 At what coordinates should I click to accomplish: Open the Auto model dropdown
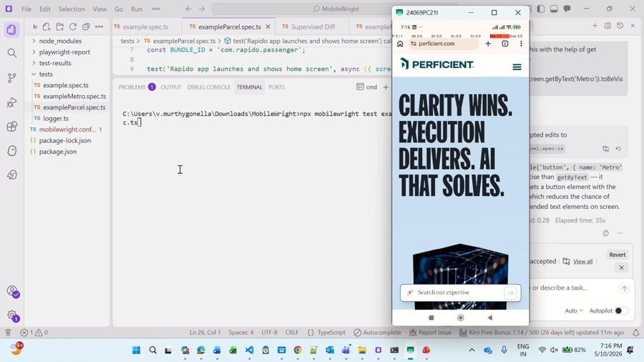tap(574, 310)
